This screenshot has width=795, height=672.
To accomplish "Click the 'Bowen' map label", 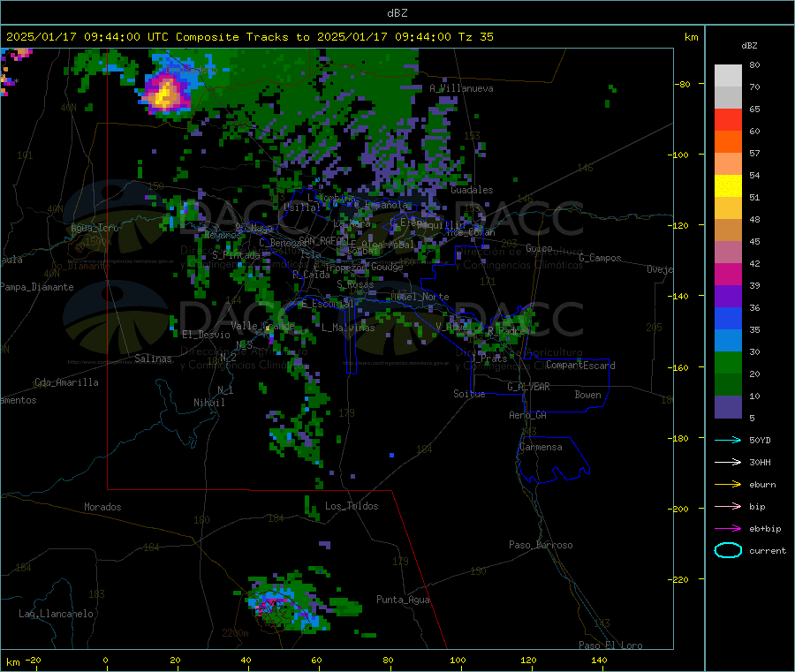I will pyautogui.click(x=587, y=395).
